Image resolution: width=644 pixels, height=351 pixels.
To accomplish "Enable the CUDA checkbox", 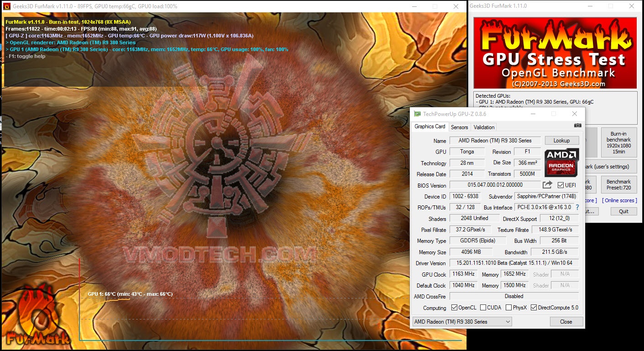I will coord(483,308).
